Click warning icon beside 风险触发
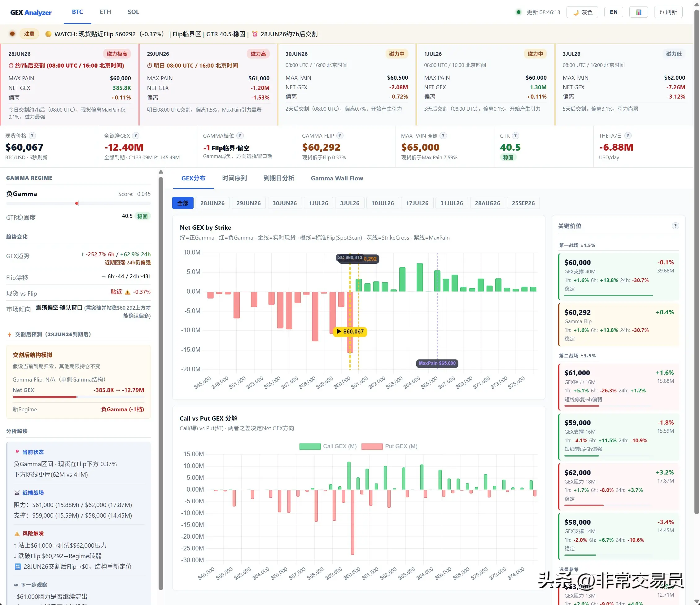This screenshot has width=700, height=605. (x=17, y=533)
